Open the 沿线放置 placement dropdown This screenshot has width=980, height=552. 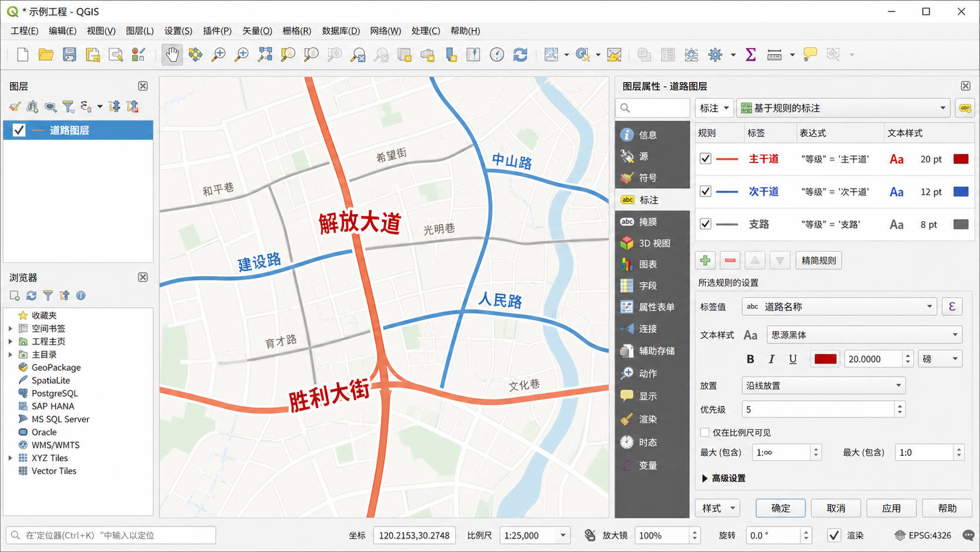[x=824, y=385]
